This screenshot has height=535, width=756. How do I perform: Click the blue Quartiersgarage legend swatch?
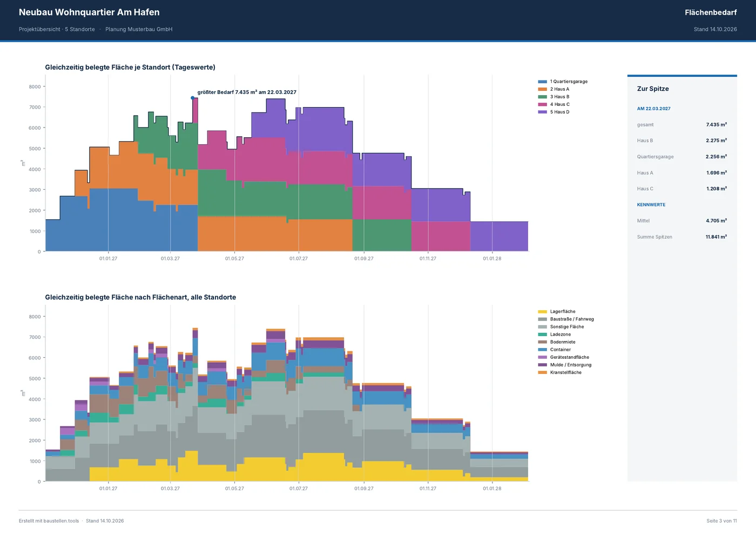(542, 82)
